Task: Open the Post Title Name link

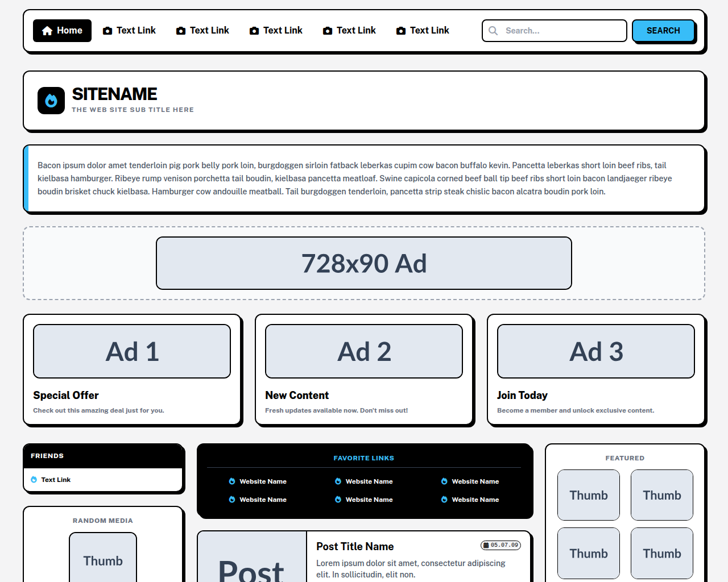Action: 355,546
